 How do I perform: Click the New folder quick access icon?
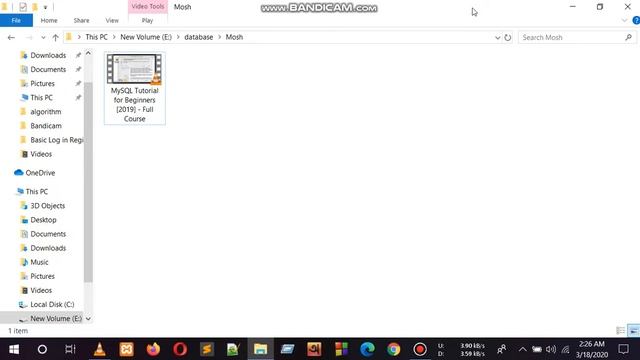(34, 7)
